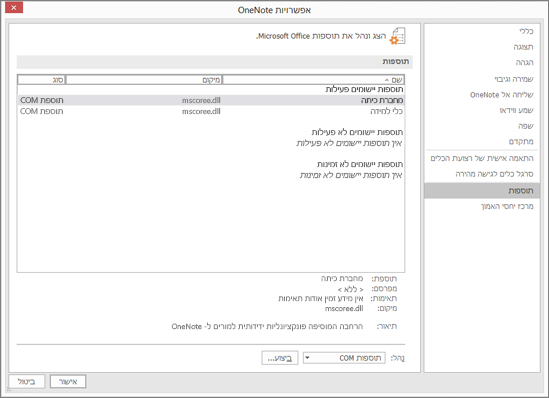
Task: Click the ביצוע... button
Action: click(280, 358)
